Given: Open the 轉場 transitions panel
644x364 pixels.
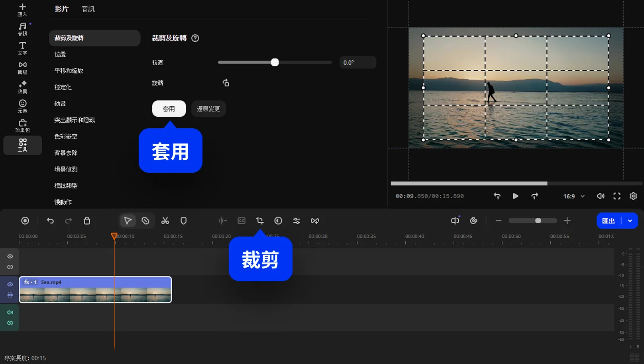Looking at the screenshot, I should pos(23,67).
